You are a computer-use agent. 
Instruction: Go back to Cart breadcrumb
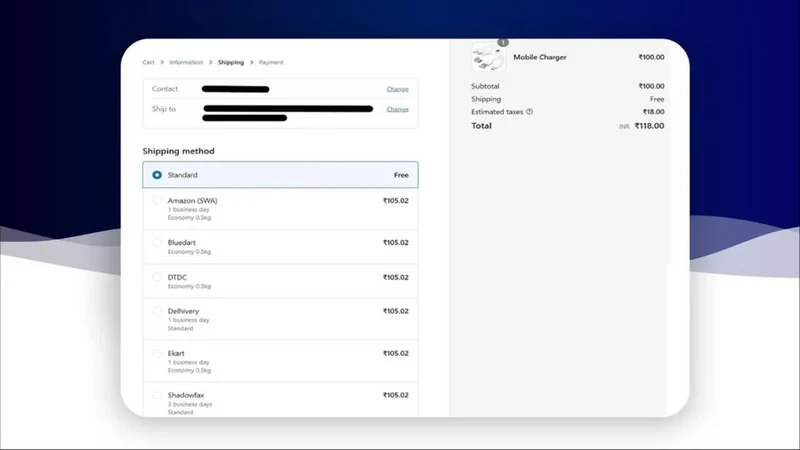coord(148,62)
